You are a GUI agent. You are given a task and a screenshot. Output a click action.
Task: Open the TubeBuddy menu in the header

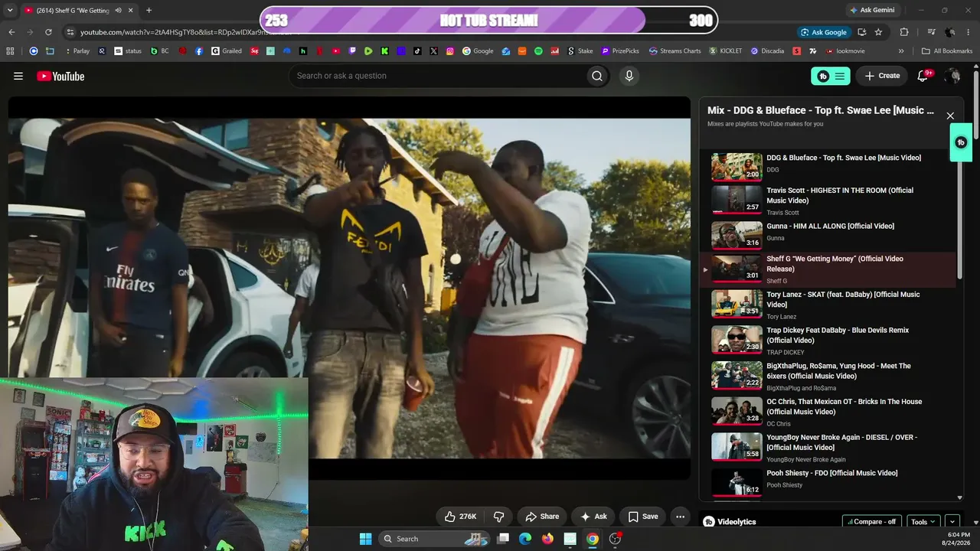click(831, 76)
